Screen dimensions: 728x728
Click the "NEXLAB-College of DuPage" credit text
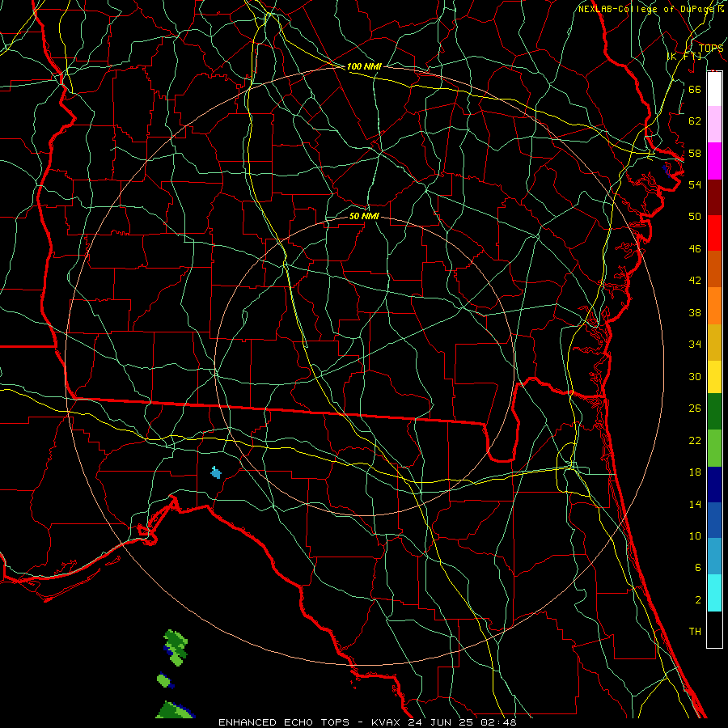(647, 9)
